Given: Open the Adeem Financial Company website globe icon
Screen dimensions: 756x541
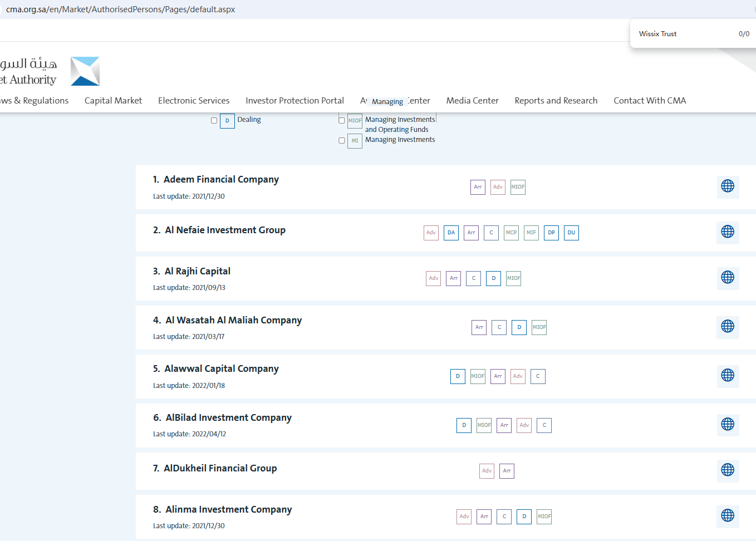Looking at the screenshot, I should 727,186.
